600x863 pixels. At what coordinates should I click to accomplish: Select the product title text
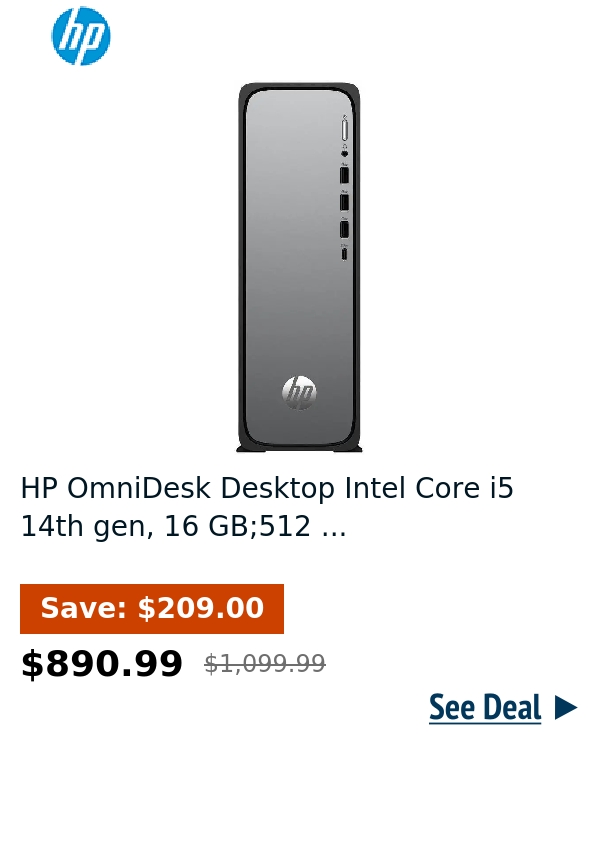pos(267,506)
